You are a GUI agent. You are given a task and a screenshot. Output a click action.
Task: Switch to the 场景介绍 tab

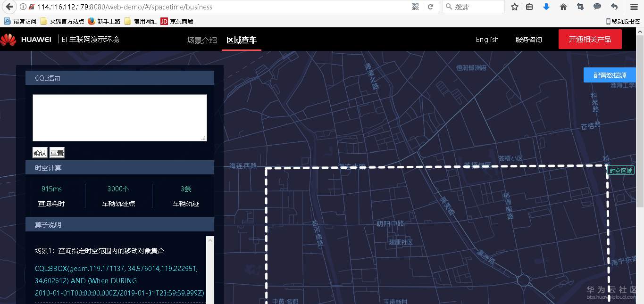point(201,40)
